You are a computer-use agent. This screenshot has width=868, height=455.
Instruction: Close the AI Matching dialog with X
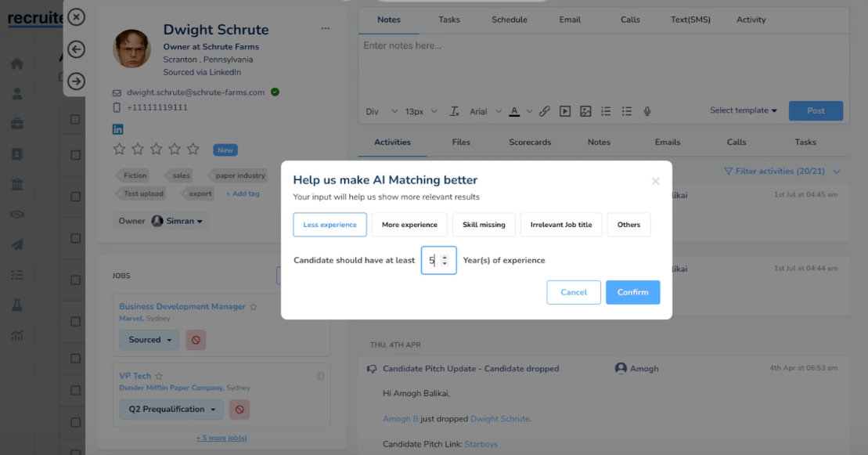point(655,181)
